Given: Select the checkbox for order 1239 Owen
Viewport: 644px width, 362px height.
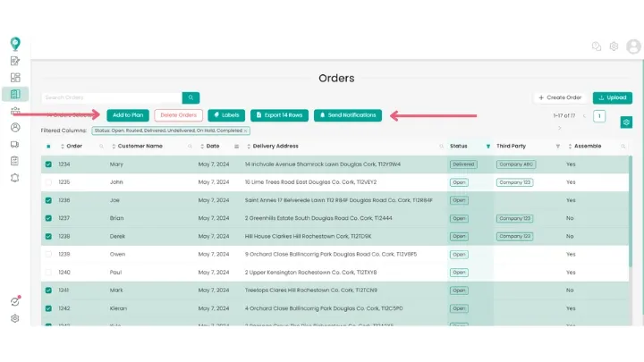Looking at the screenshot, I should [x=48, y=254].
